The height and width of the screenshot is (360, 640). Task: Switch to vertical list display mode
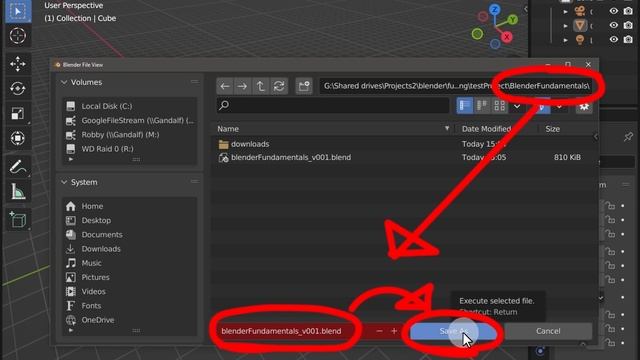[465, 106]
